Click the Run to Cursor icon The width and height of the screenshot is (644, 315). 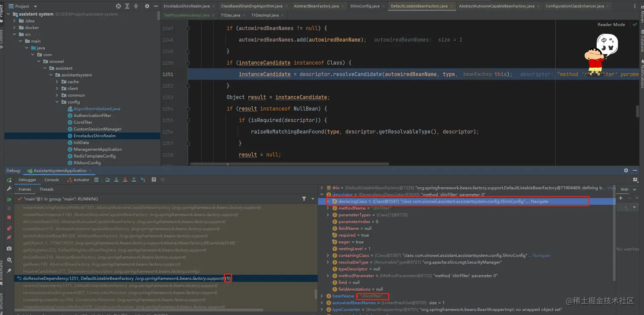coord(143,180)
